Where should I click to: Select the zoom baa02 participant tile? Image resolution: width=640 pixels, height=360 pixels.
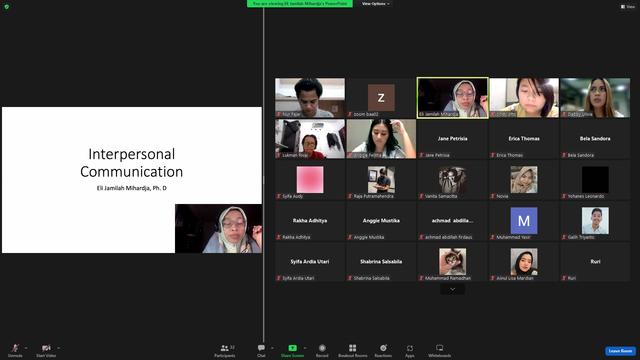[x=381, y=98]
